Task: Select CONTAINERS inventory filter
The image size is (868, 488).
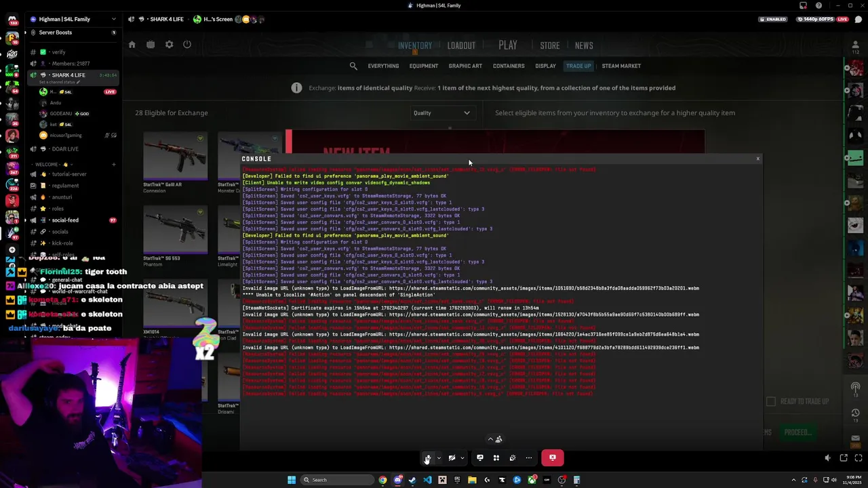Action: pyautogui.click(x=509, y=66)
